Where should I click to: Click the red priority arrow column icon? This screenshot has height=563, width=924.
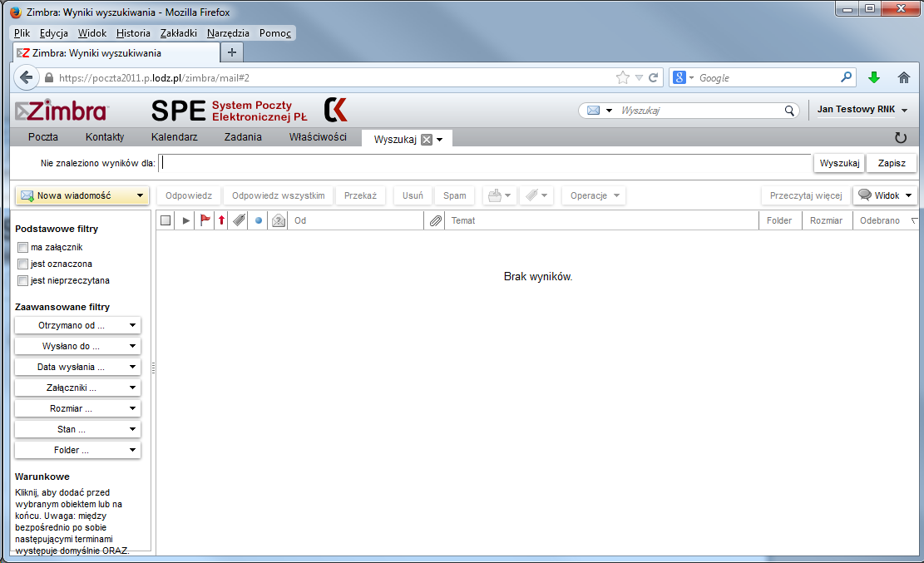[221, 220]
